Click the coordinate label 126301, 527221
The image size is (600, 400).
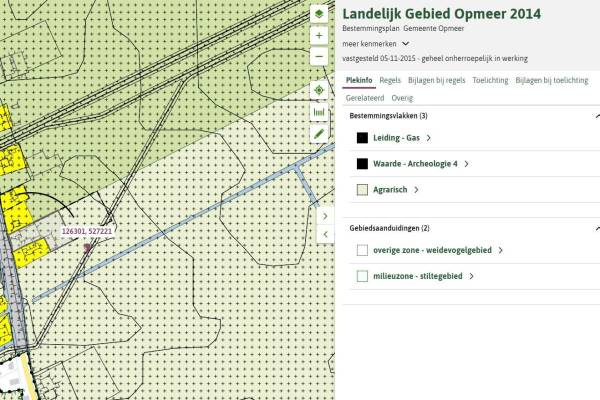pos(87,231)
